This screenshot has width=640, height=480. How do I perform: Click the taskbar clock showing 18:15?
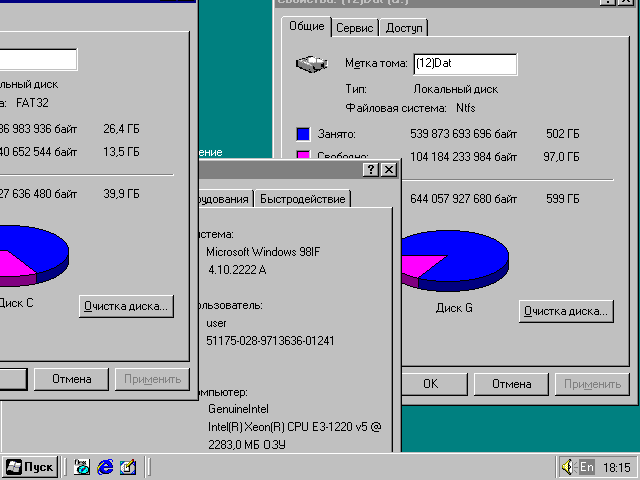coord(617,467)
